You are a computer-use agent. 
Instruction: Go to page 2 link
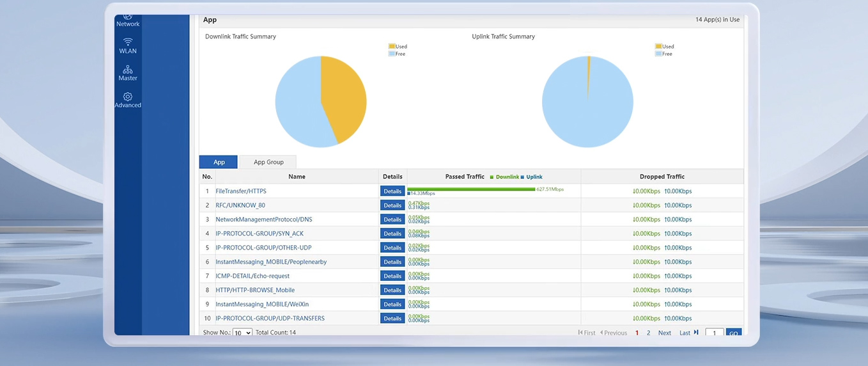pyautogui.click(x=648, y=333)
